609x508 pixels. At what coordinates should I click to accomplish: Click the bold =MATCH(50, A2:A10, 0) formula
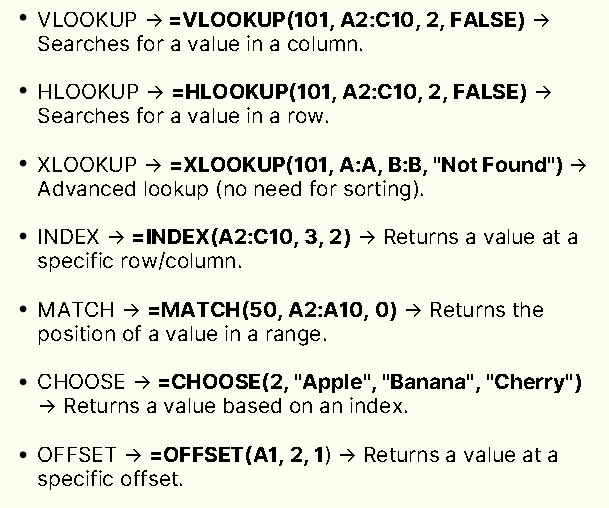coord(272,310)
